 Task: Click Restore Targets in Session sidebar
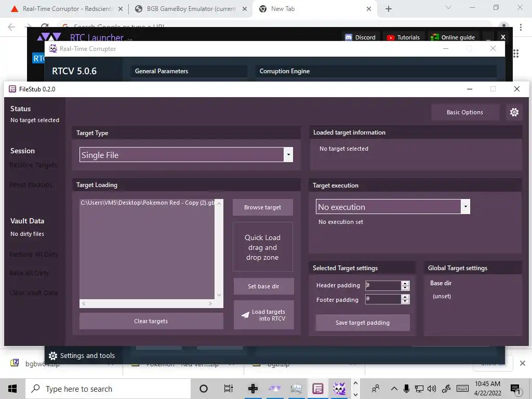(33, 165)
